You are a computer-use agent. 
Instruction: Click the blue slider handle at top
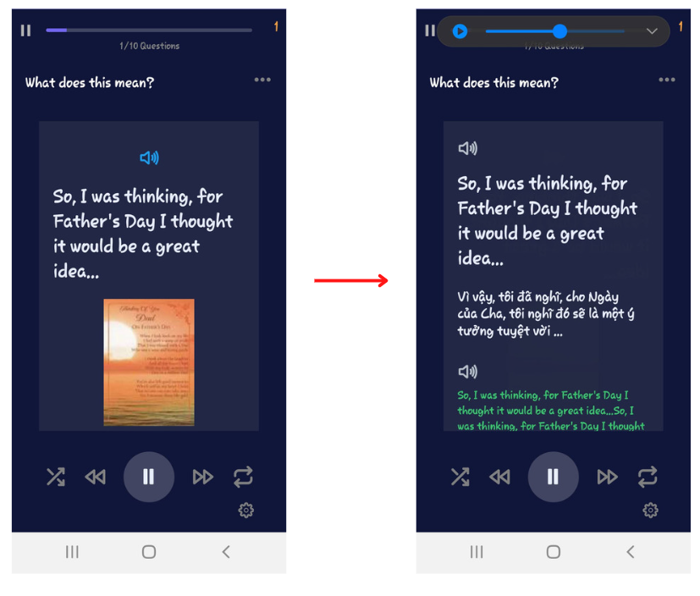tap(559, 31)
